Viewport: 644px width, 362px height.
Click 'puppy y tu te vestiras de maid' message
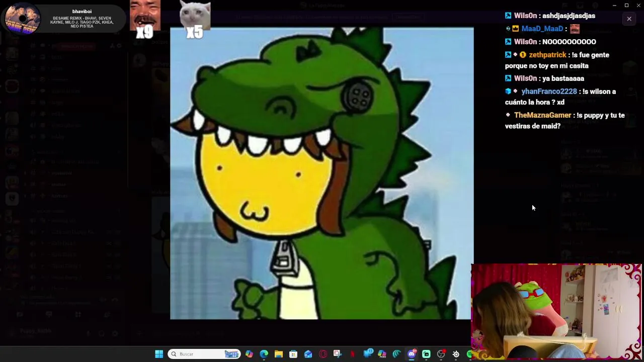565,121
